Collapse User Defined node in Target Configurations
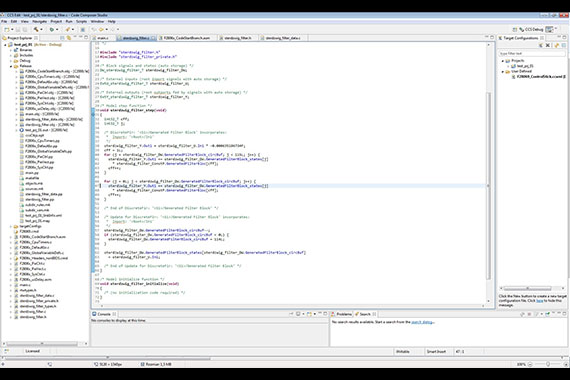570x380 pixels. click(x=503, y=72)
